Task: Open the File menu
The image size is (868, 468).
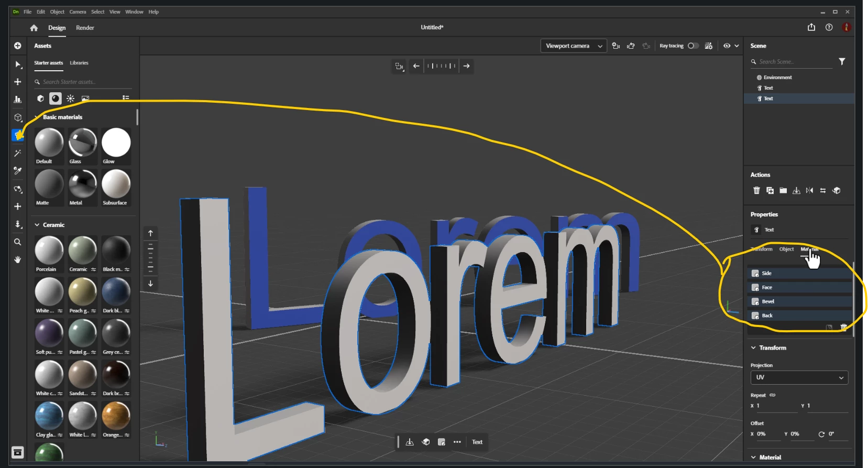Action: coord(28,12)
